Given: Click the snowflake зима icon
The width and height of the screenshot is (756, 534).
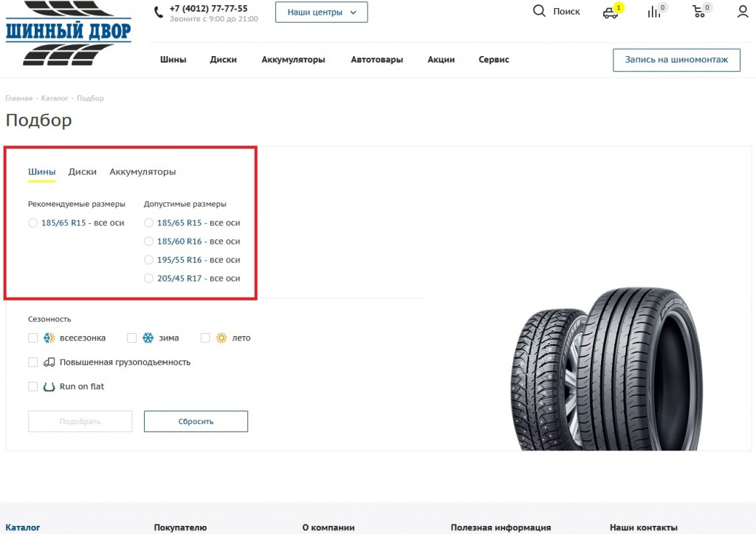Looking at the screenshot, I should 148,338.
